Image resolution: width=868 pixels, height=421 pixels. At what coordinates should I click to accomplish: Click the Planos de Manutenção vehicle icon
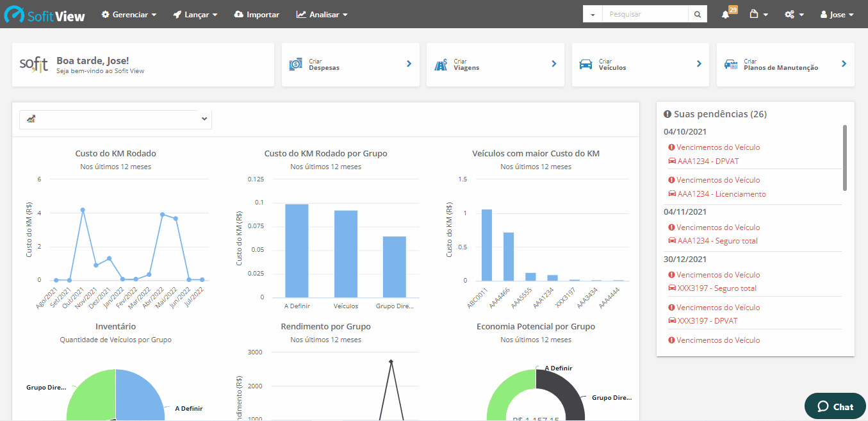coord(731,64)
